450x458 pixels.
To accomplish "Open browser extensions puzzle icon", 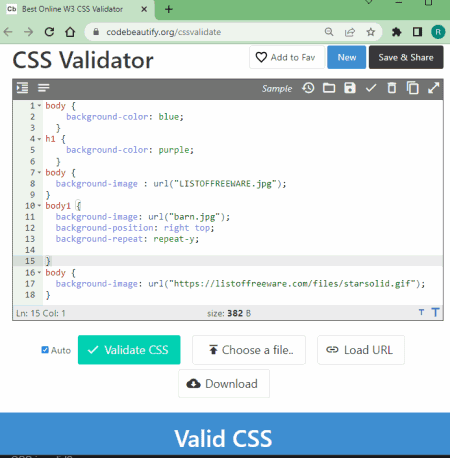I will click(x=396, y=32).
